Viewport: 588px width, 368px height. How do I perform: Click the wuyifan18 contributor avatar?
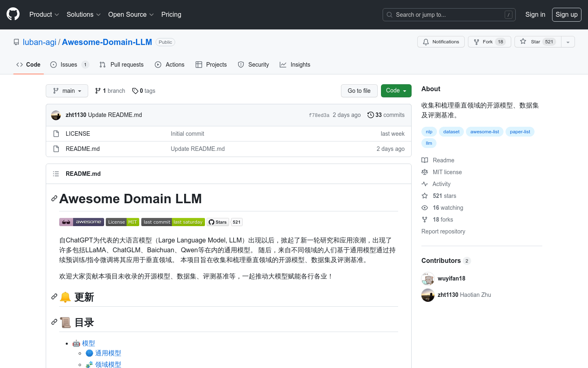click(428, 279)
